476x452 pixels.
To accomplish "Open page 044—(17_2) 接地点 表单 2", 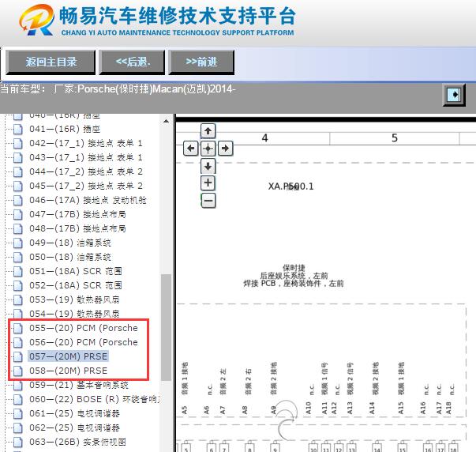I will (86, 171).
